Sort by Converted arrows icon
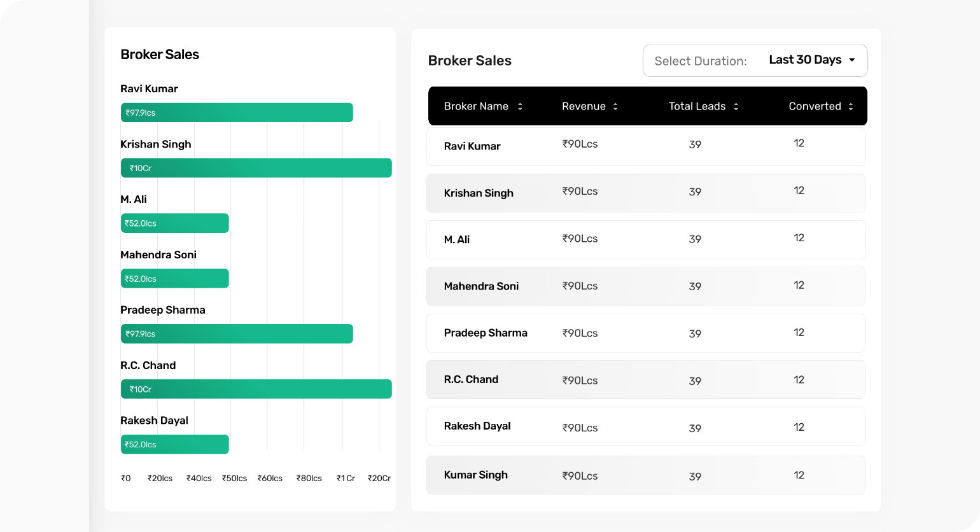 pyautogui.click(x=851, y=106)
